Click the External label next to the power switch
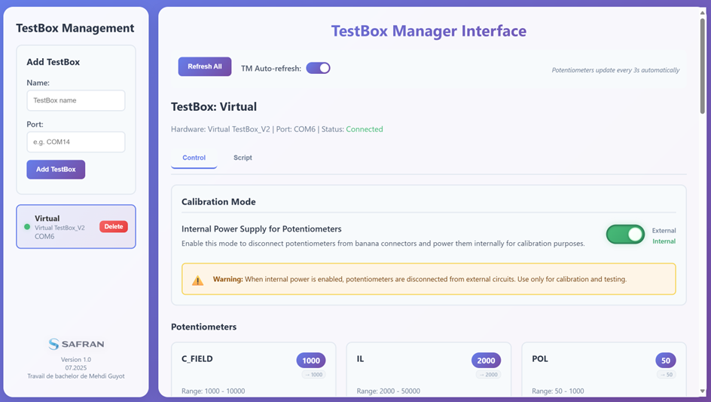711x402 pixels. [664, 230]
